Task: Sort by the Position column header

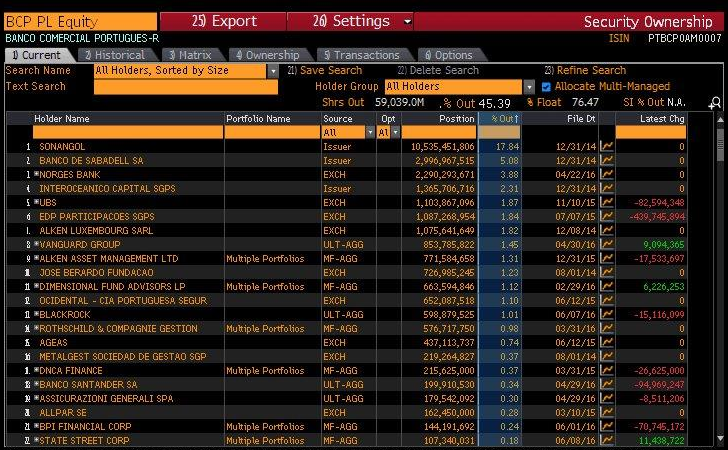Action: point(439,119)
